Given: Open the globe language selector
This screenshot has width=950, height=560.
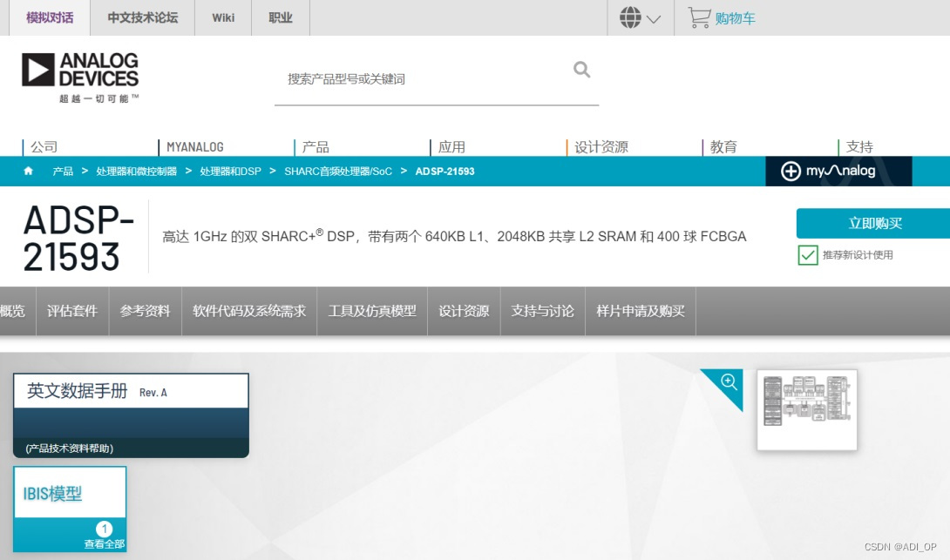Looking at the screenshot, I should (630, 17).
